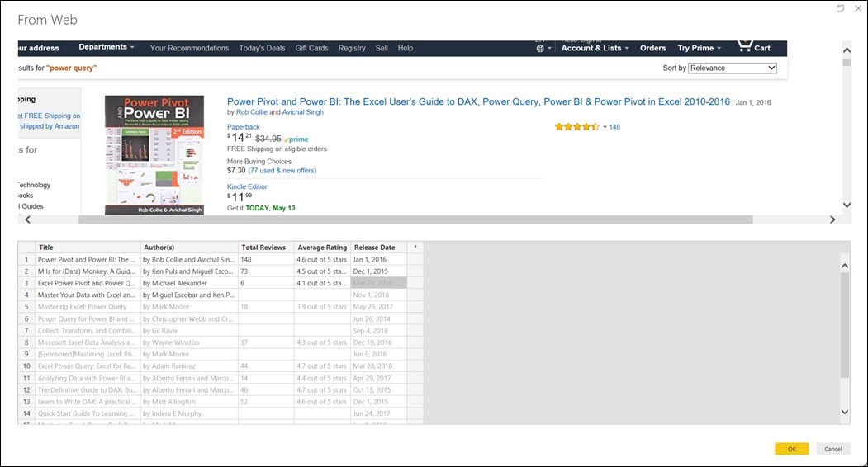This screenshot has height=467, width=868.
Task: Click cell 'by Matt Allington'
Action: (190, 403)
